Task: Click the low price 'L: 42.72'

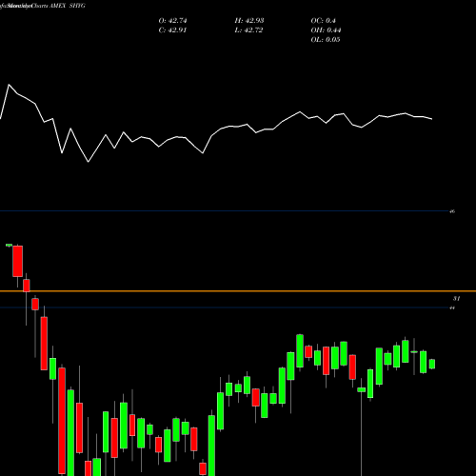Action: (248, 30)
